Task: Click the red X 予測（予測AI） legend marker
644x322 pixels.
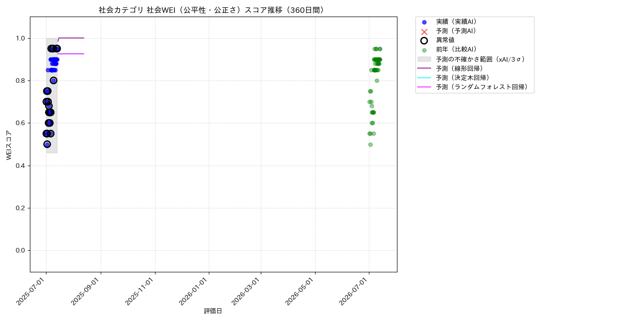Action: pyautogui.click(x=424, y=31)
